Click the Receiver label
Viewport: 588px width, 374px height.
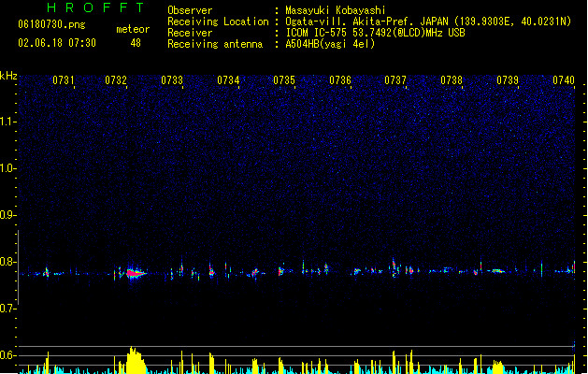point(190,33)
